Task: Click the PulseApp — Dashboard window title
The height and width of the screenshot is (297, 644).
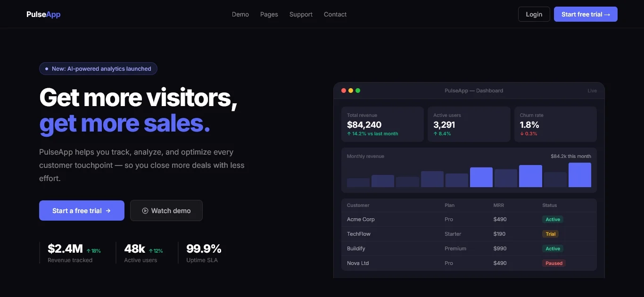Action: click(x=474, y=91)
